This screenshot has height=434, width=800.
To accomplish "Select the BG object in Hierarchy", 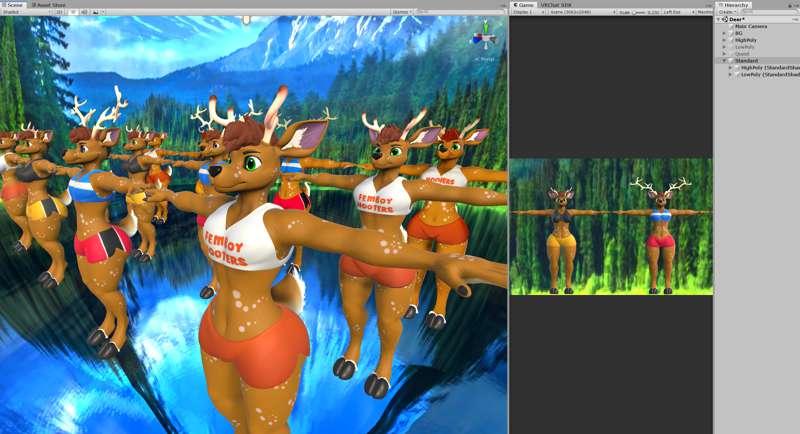I will point(738,33).
